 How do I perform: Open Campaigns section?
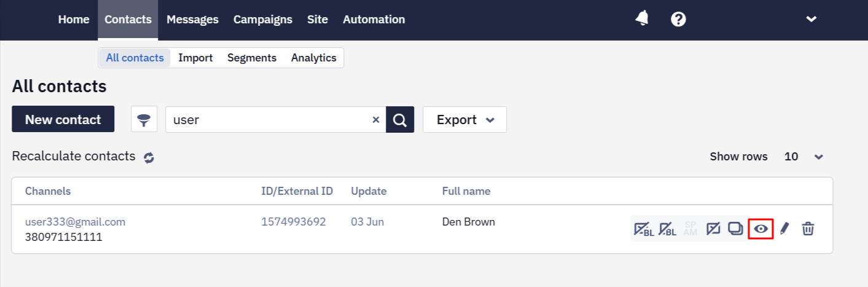263,20
